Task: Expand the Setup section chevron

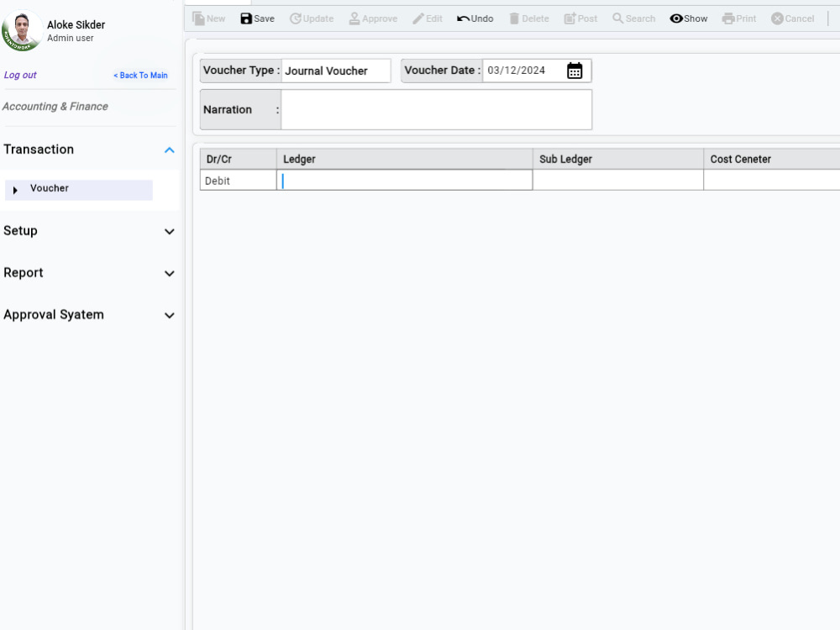Action: click(170, 232)
